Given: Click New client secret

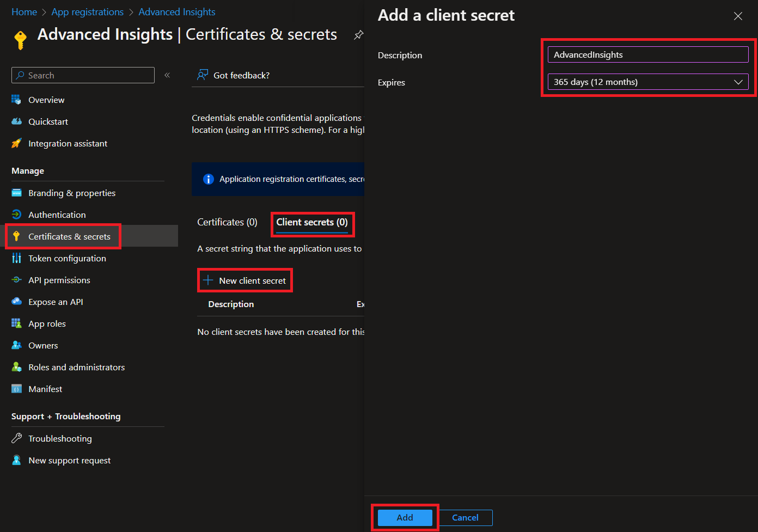Looking at the screenshot, I should coord(246,280).
